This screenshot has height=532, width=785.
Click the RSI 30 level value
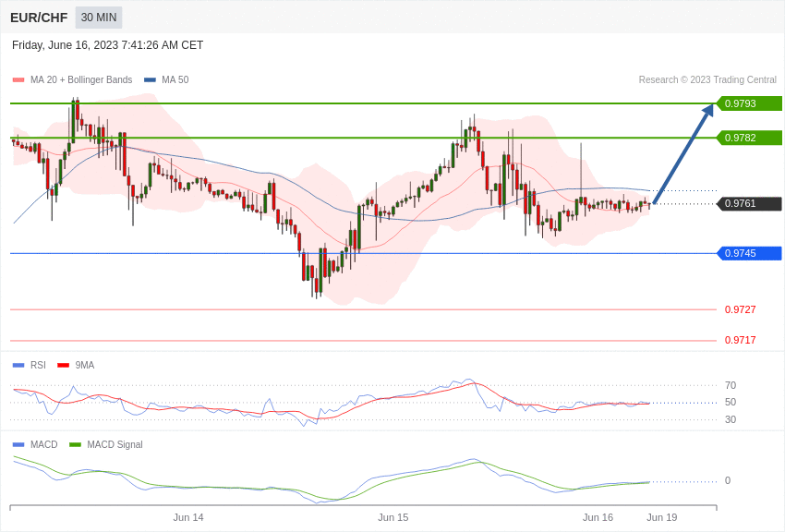pos(731,419)
